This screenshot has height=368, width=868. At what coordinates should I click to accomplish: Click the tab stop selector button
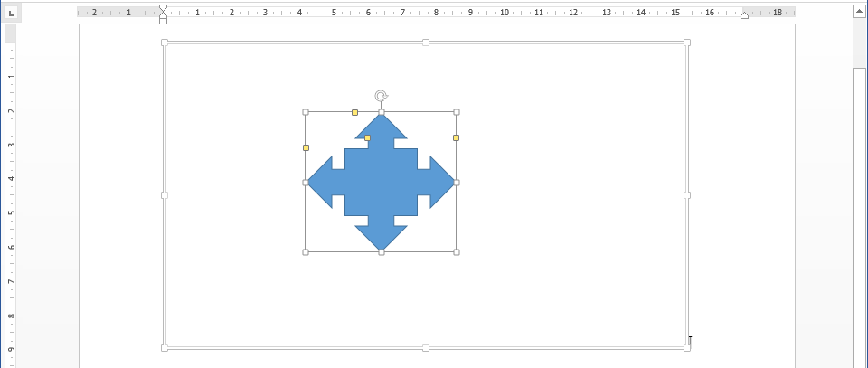coord(12,13)
